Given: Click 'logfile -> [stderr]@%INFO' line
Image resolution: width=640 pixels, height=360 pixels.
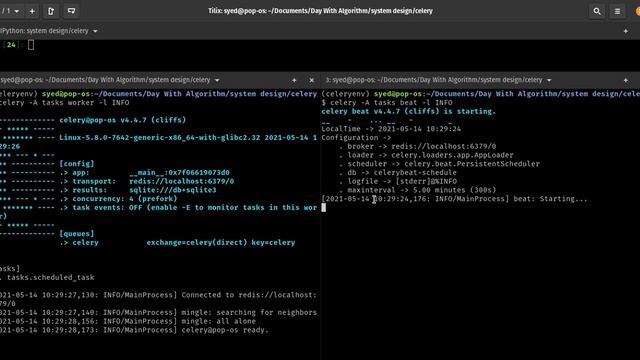Looking at the screenshot, I should pos(402,182).
